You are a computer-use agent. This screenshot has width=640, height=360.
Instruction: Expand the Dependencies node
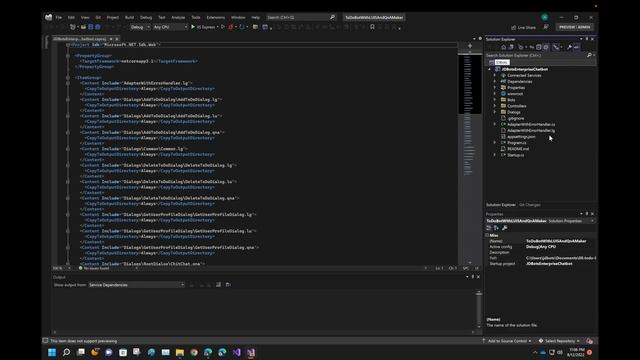tap(495, 82)
